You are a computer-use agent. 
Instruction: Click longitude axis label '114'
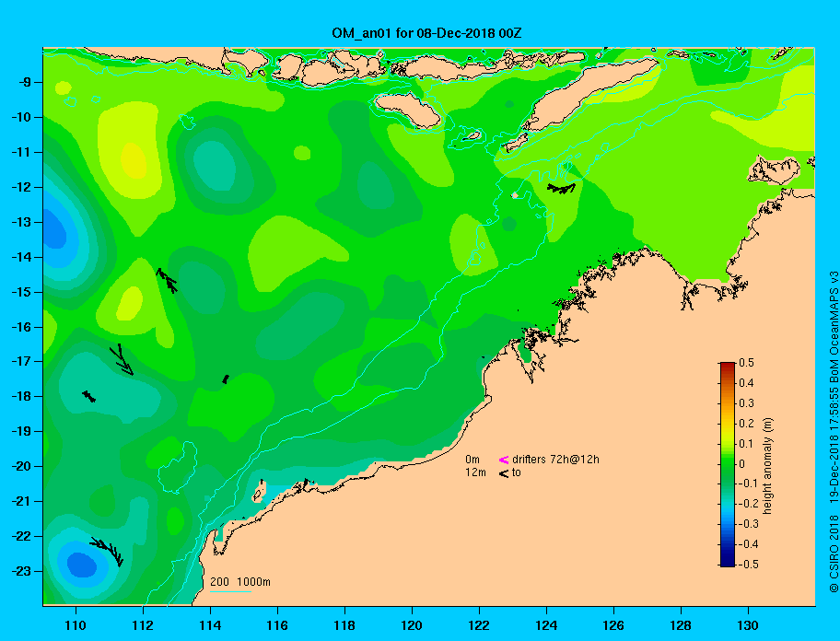210,625
